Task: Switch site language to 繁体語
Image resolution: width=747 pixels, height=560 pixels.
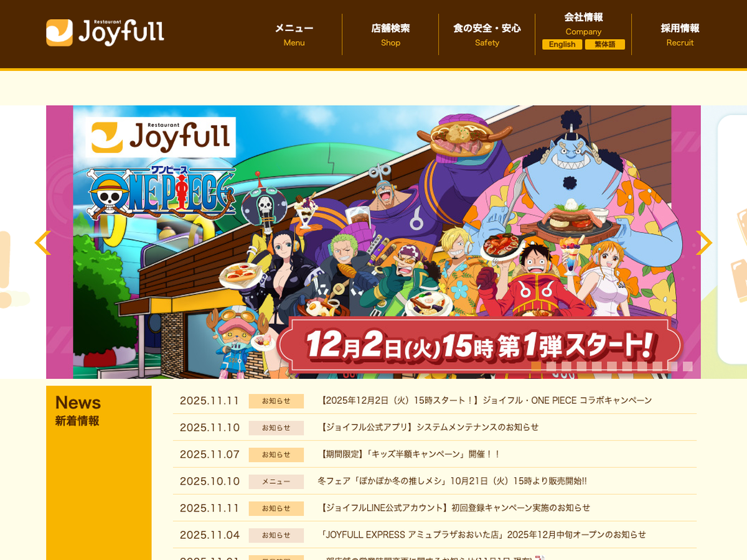Action: [x=604, y=45]
